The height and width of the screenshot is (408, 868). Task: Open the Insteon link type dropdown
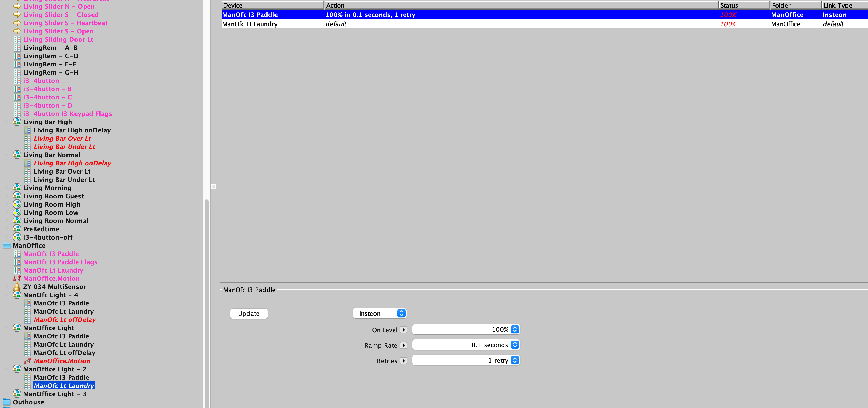(379, 313)
